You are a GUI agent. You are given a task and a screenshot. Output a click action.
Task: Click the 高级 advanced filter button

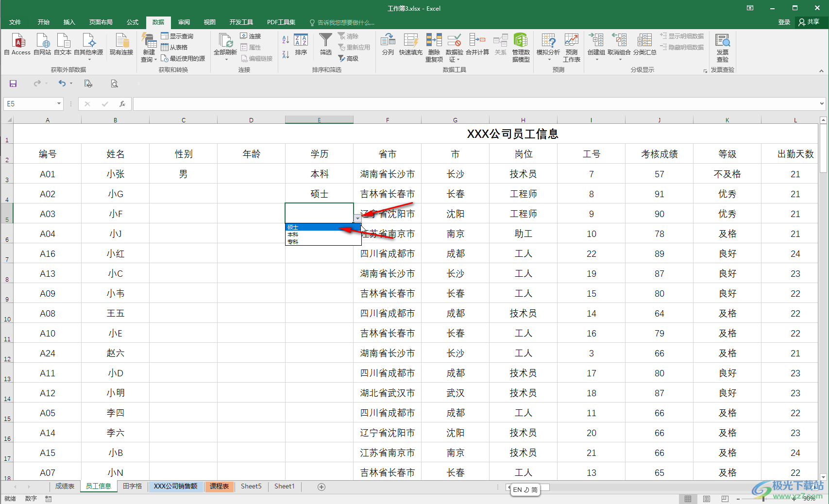pyautogui.click(x=348, y=59)
